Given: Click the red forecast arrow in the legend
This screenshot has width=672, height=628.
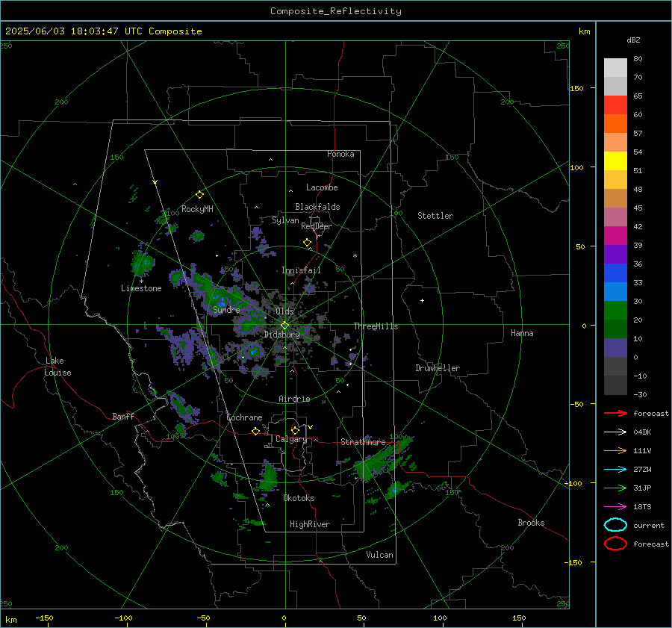Looking at the screenshot, I should (x=615, y=413).
